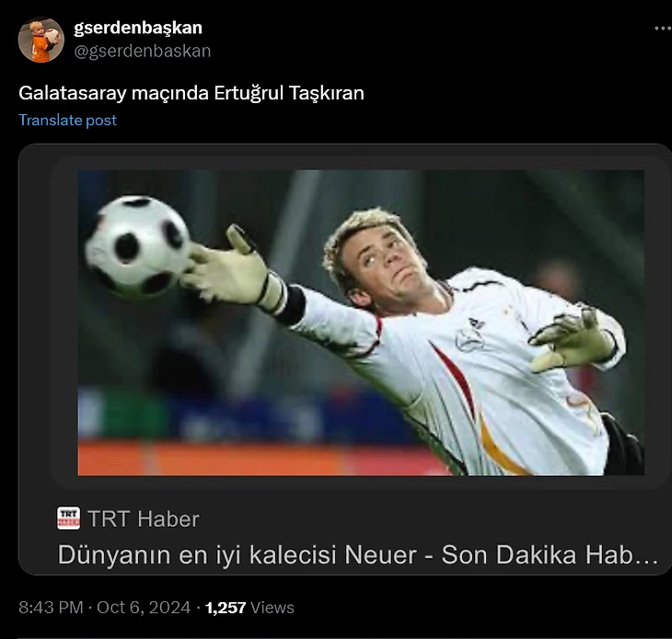Translate the post to English

[x=67, y=120]
